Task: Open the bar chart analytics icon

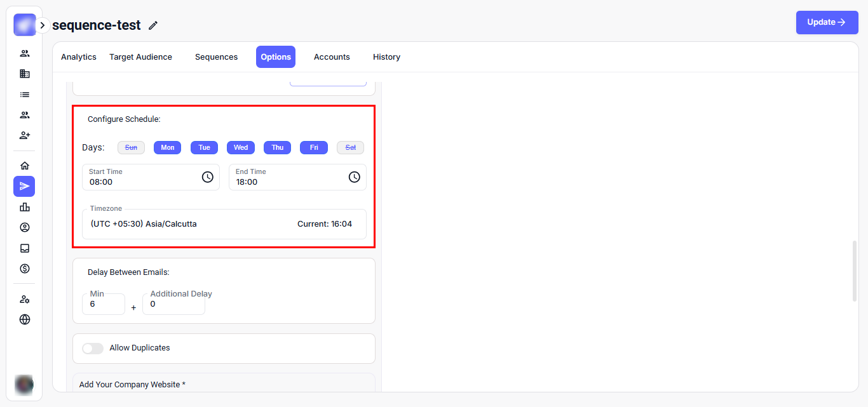Action: (25, 207)
